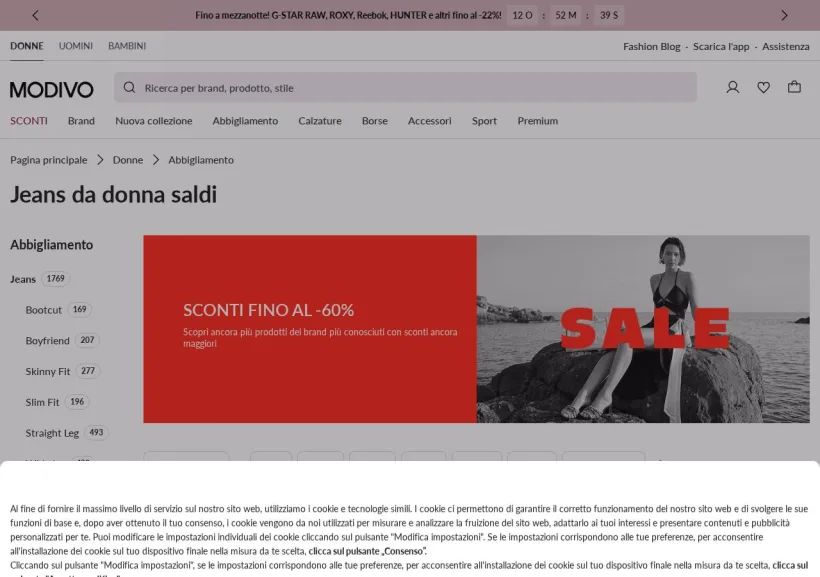Click the Scarica l'app link
Screen dimensions: 820x577
coord(721,47)
